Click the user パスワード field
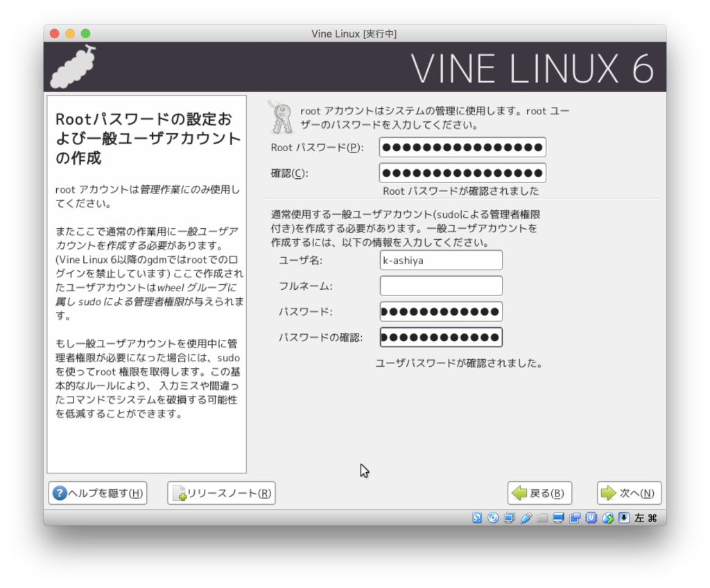 click(x=441, y=311)
